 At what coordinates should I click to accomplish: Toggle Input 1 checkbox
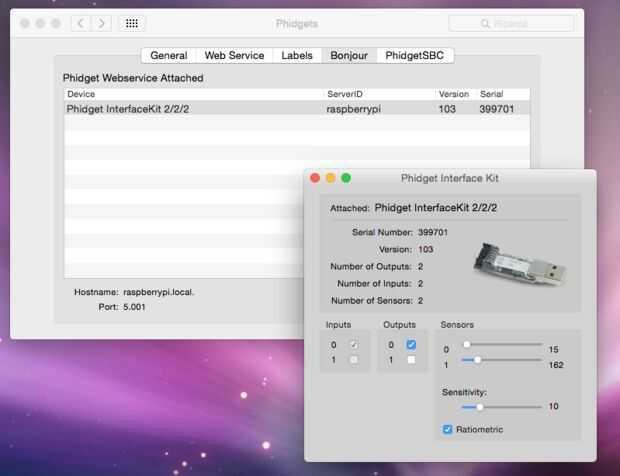pyautogui.click(x=354, y=360)
